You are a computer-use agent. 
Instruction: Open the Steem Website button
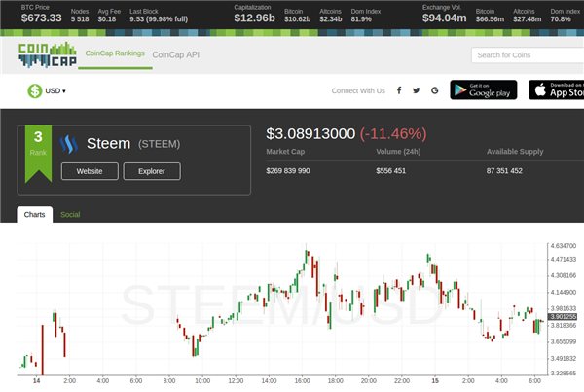click(90, 171)
